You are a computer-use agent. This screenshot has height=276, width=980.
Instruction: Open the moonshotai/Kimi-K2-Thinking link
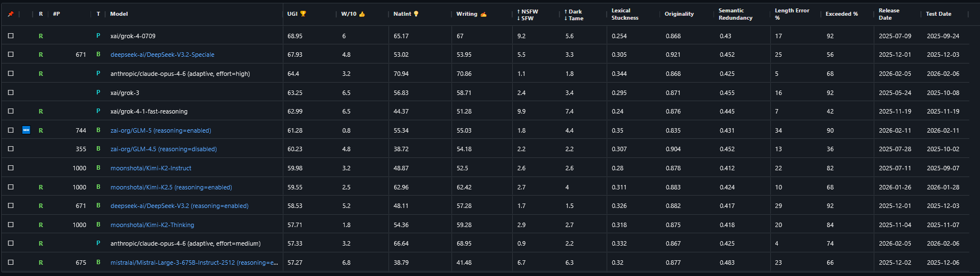pos(152,225)
